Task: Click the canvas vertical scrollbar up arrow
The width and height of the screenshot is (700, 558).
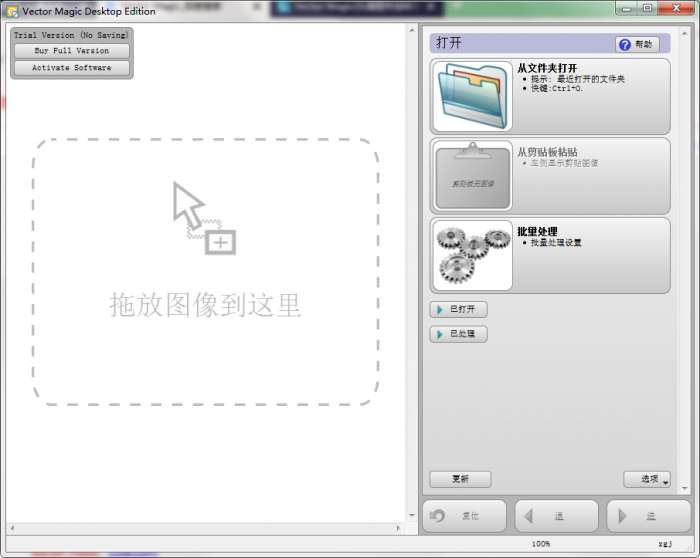Action: coord(412,30)
